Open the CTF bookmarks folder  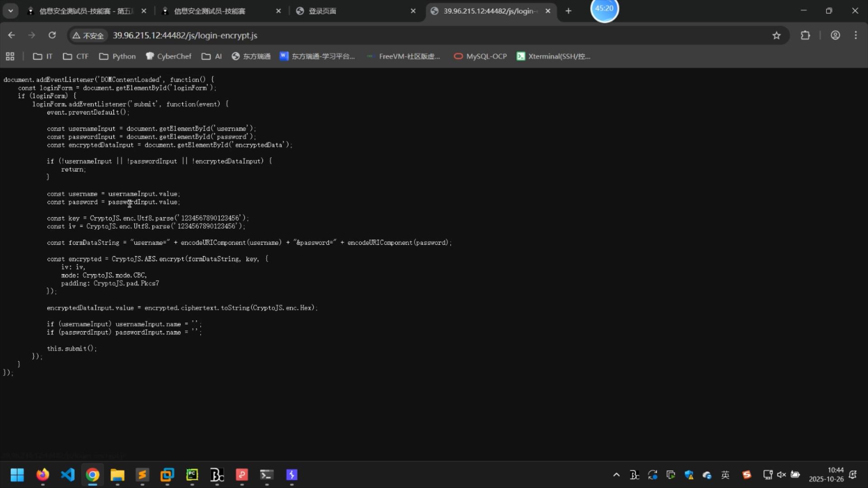click(76, 56)
